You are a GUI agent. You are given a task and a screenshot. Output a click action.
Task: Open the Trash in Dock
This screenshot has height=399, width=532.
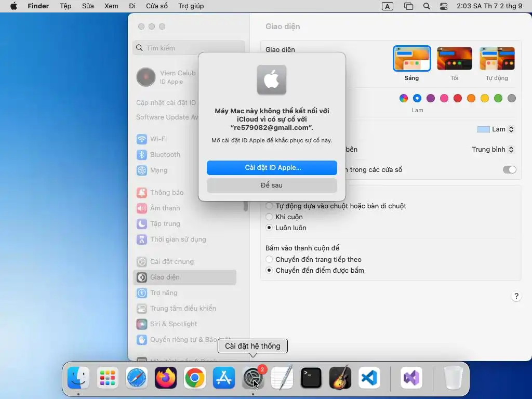pyautogui.click(x=453, y=378)
